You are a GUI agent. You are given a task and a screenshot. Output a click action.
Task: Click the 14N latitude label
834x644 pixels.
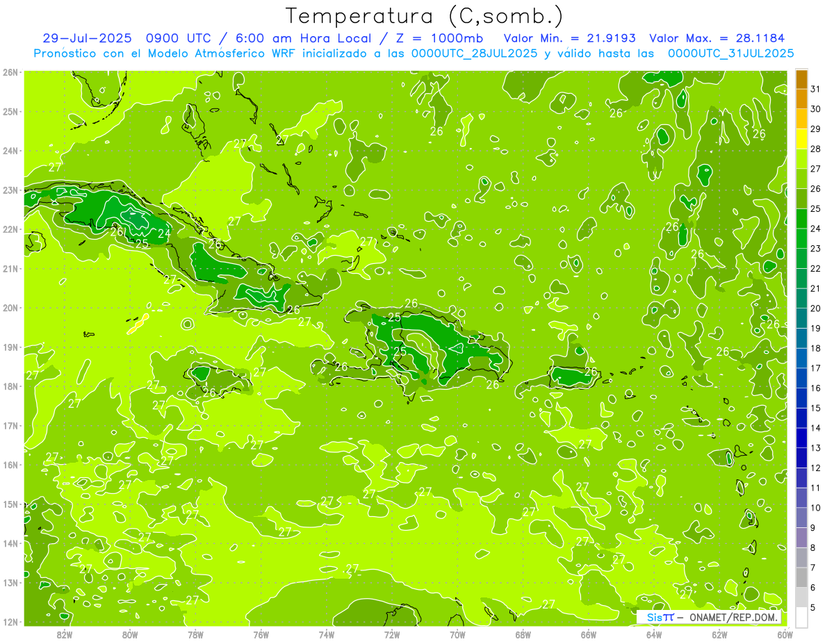pos(10,543)
